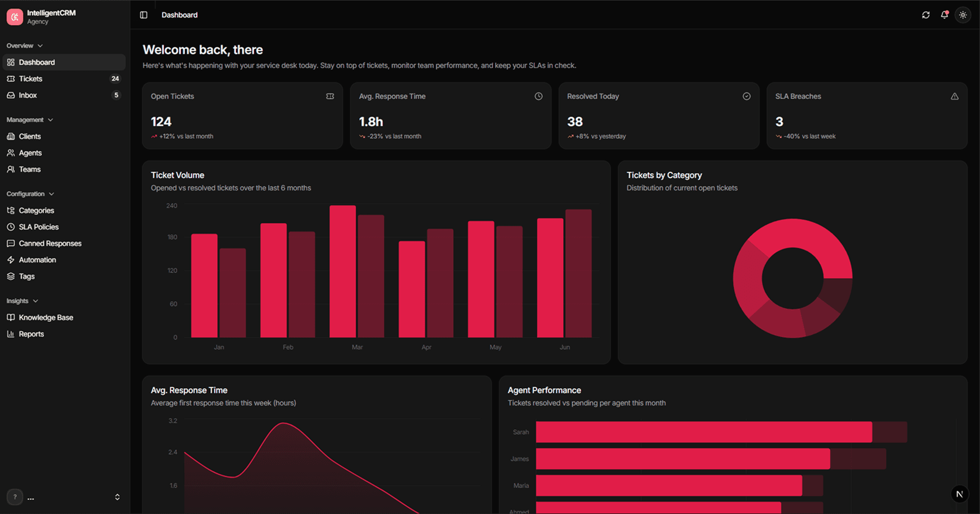The image size is (980, 514).
Task: Click James's bright resolved tickets bar
Action: coord(683,459)
